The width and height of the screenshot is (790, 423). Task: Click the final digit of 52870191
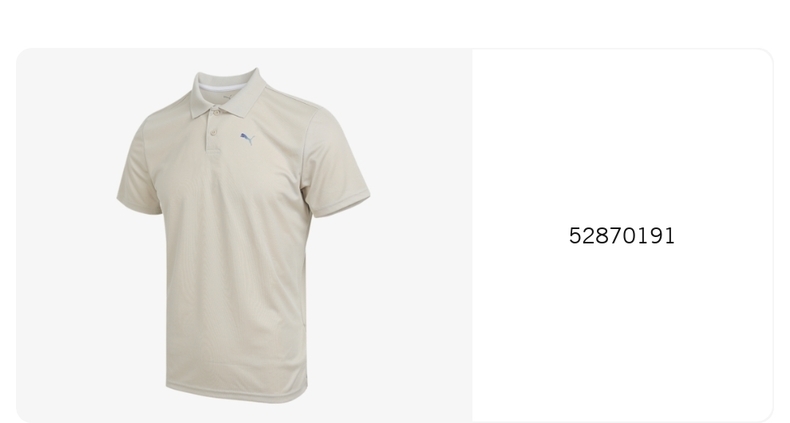point(669,236)
